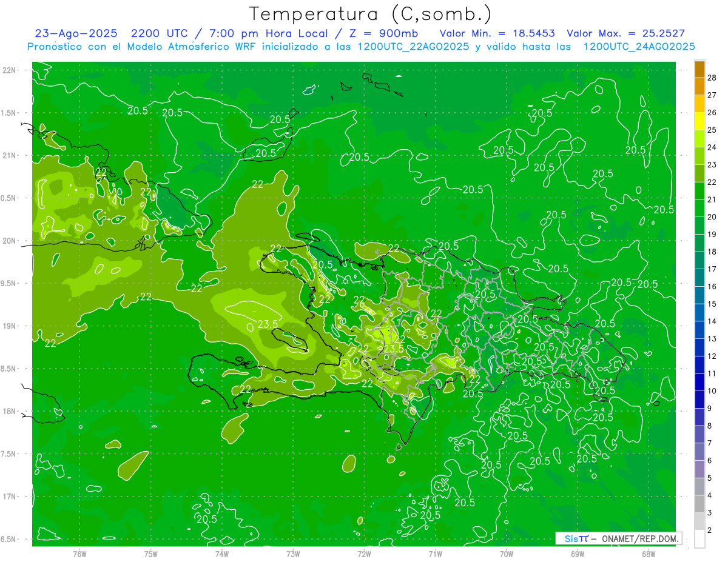Click the '72W' longitude axis label
Viewport: 728px width, 562px height.
click(364, 554)
